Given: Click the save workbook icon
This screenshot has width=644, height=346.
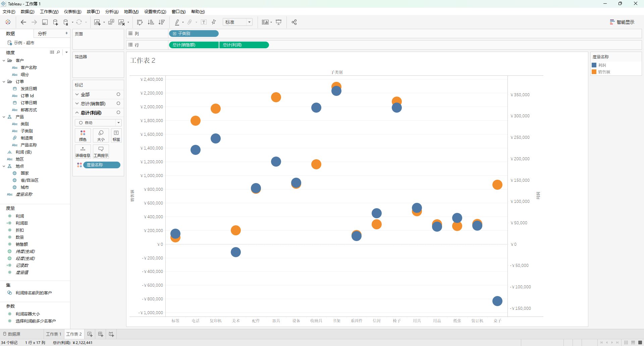Looking at the screenshot, I should point(45,22).
